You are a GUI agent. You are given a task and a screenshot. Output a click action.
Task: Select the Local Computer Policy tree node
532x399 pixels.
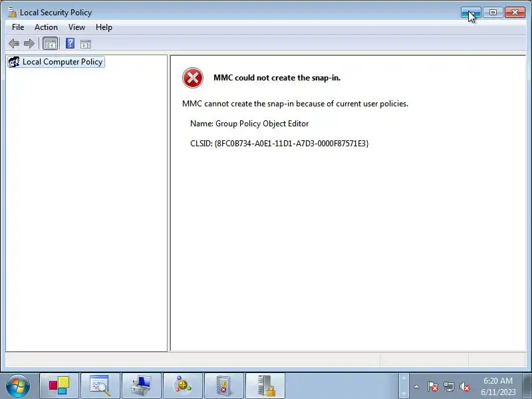(57, 62)
